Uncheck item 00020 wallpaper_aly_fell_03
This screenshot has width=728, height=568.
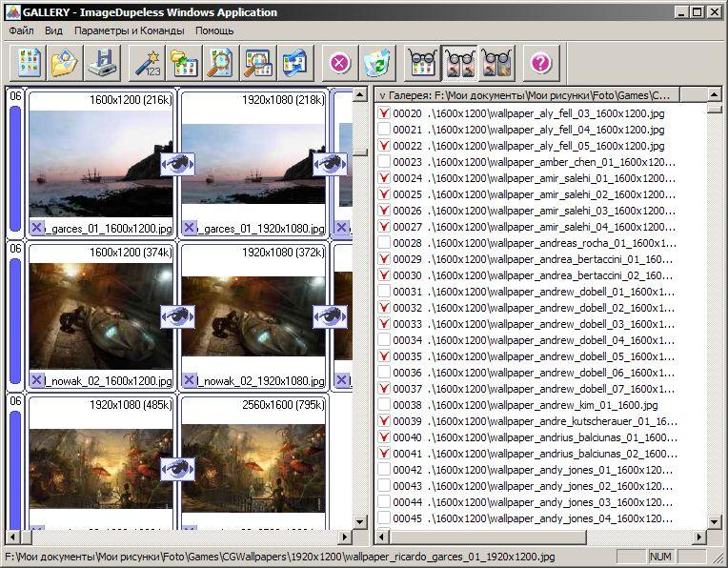coord(384,113)
